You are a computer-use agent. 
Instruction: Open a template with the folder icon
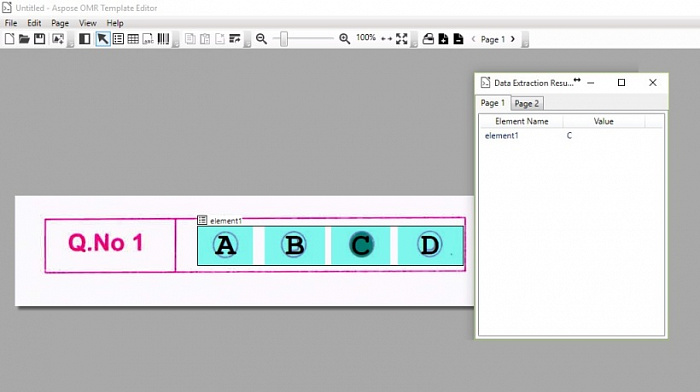[24, 39]
